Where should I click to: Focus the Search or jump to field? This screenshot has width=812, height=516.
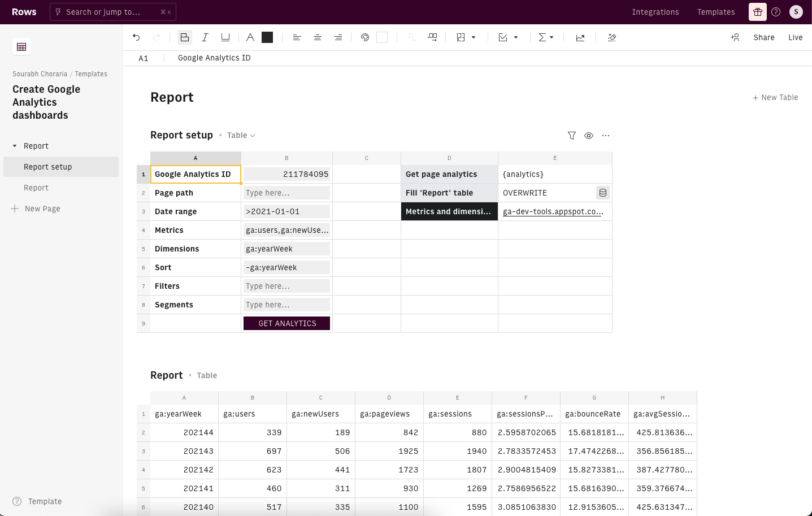(x=113, y=12)
